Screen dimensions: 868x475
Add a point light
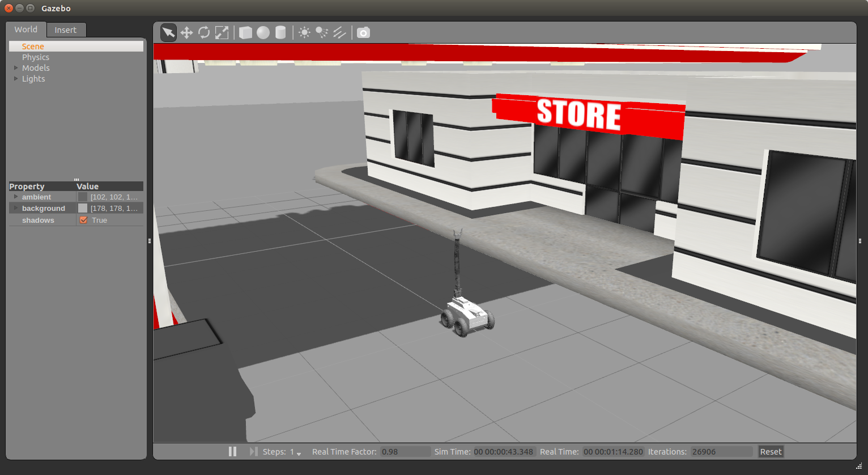click(304, 33)
